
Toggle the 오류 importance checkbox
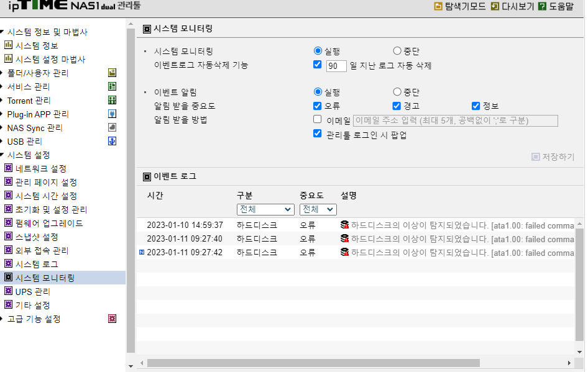point(317,106)
